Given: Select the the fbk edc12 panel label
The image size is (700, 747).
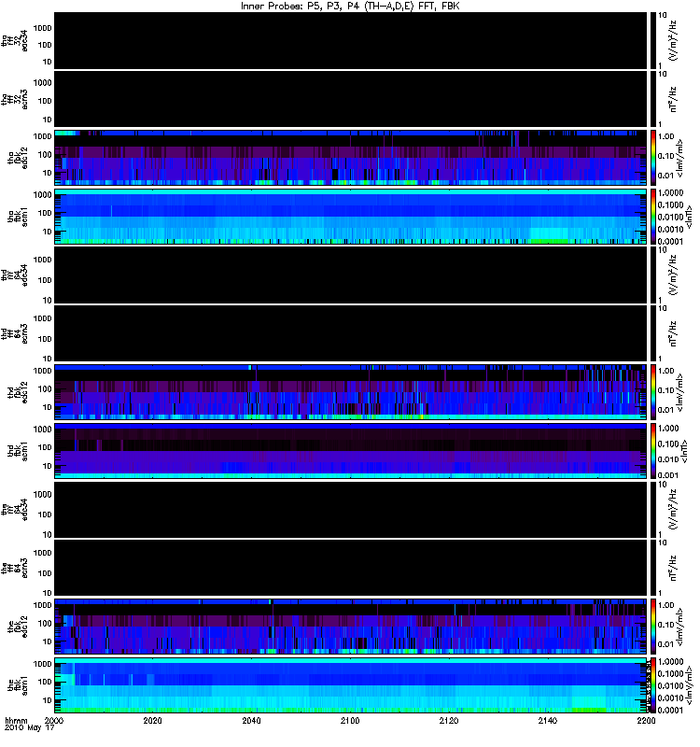Looking at the screenshot, I should pyautogui.click(x=18, y=627).
